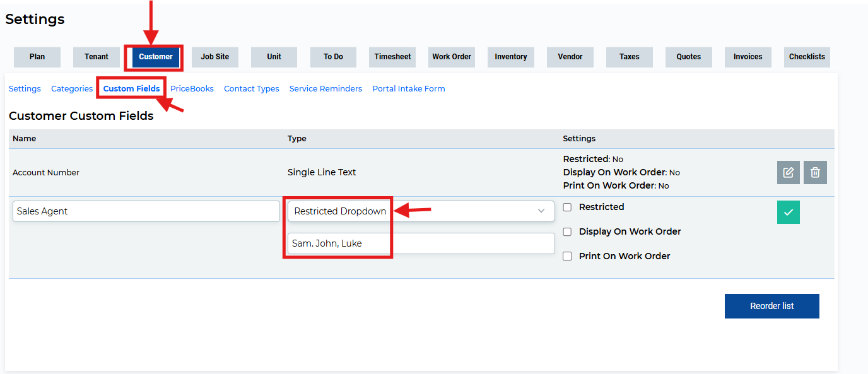The height and width of the screenshot is (374, 868).
Task: Save Sales Agent field with checkmark
Action: [x=789, y=213]
